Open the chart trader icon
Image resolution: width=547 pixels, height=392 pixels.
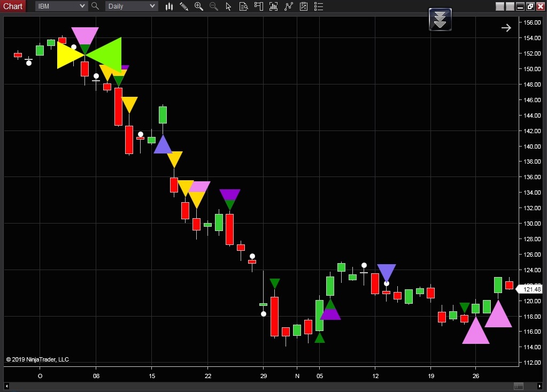click(x=259, y=6)
